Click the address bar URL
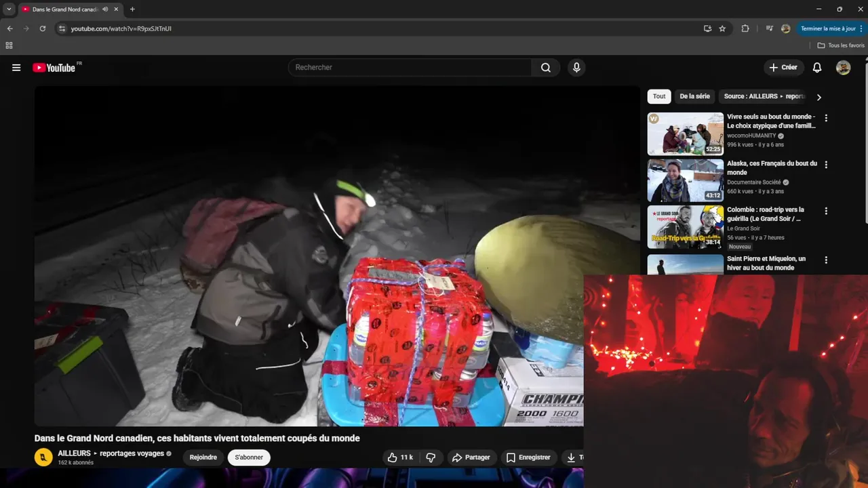 (121, 28)
